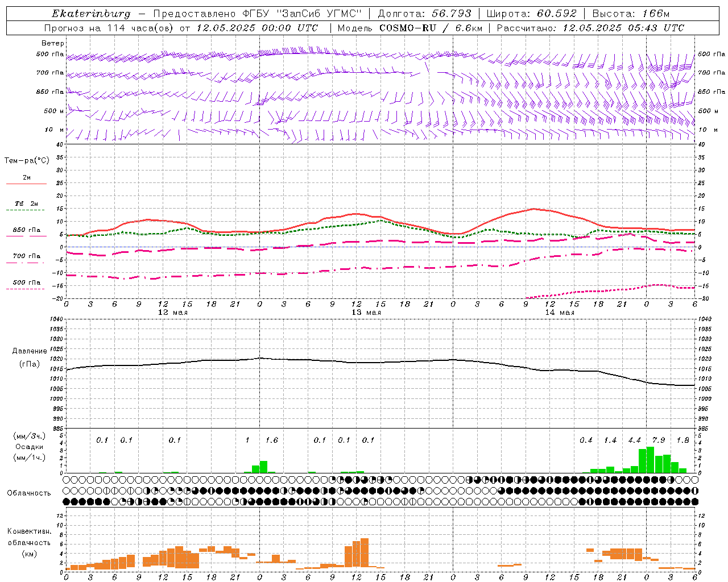Click the '12 мая' date label

pos(172,313)
